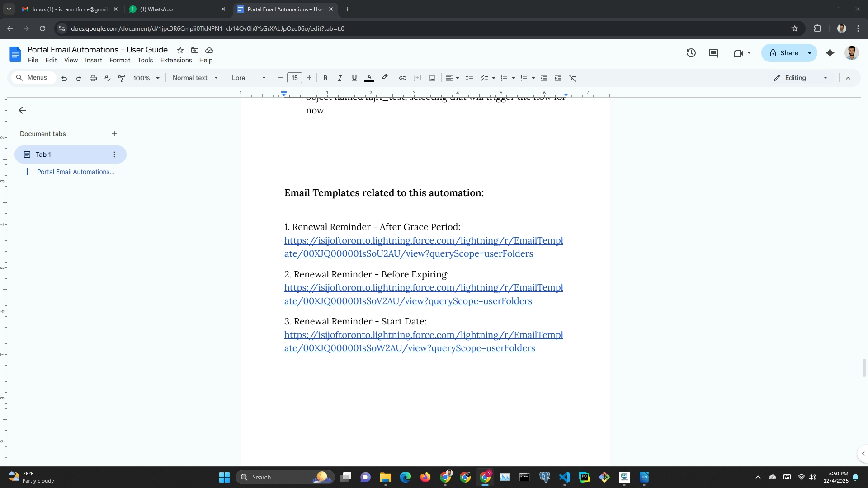Star the Portal Email Automations document
This screenshot has height=488, width=868.
click(x=180, y=50)
